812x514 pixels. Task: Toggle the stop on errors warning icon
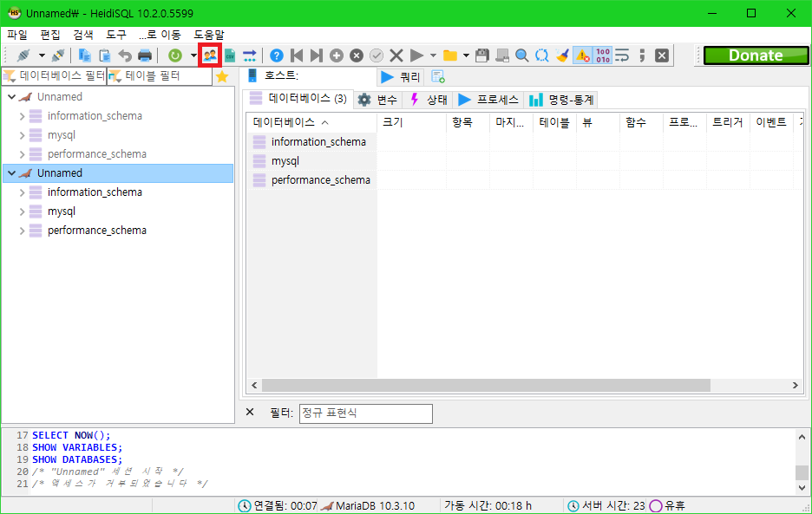(x=583, y=55)
